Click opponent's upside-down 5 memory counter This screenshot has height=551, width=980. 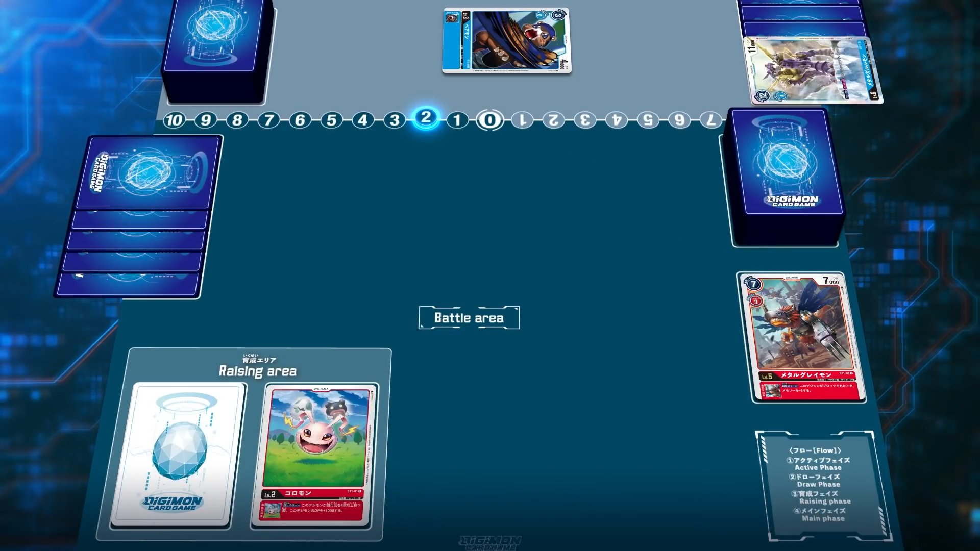648,120
